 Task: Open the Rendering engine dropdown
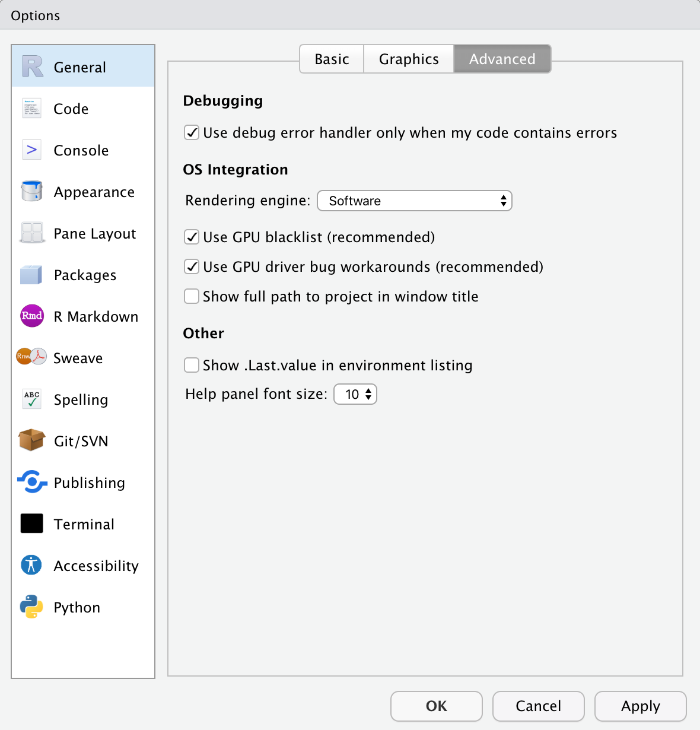414,201
